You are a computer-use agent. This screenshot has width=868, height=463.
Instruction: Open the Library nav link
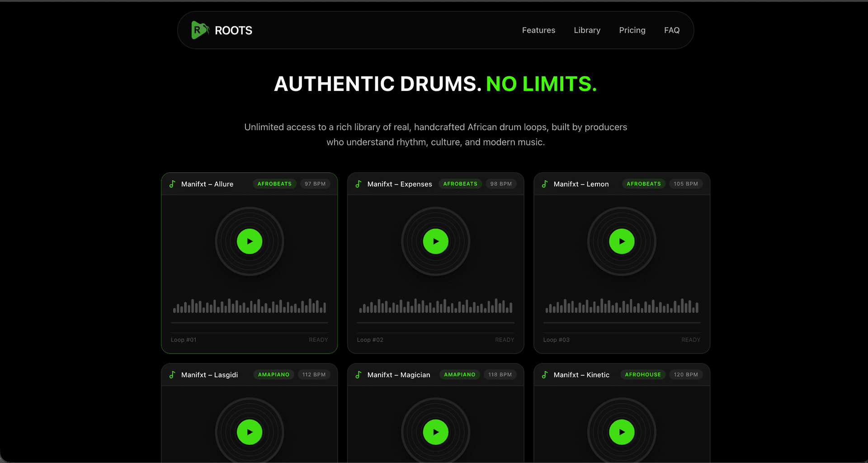click(587, 30)
